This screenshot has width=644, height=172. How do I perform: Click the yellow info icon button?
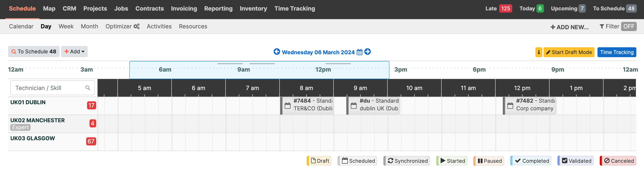539,52
